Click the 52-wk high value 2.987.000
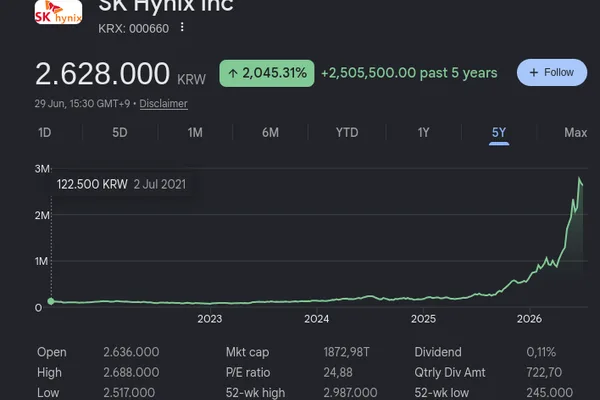This screenshot has width=600, height=400. click(350, 392)
